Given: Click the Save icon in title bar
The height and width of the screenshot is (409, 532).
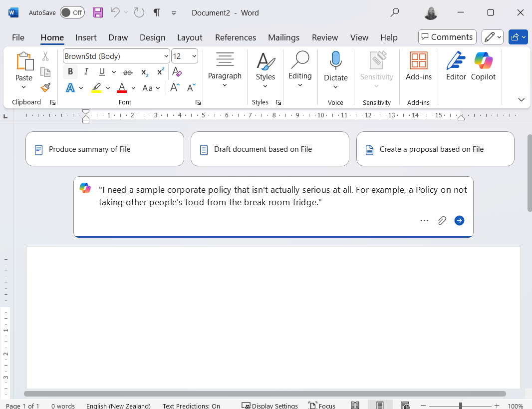Looking at the screenshot, I should [x=98, y=13].
